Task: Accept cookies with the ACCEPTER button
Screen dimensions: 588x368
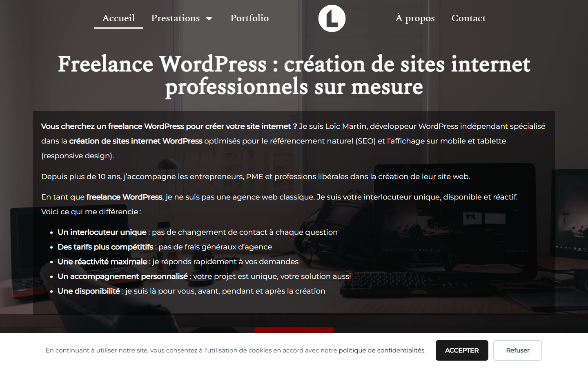Action: [462, 350]
